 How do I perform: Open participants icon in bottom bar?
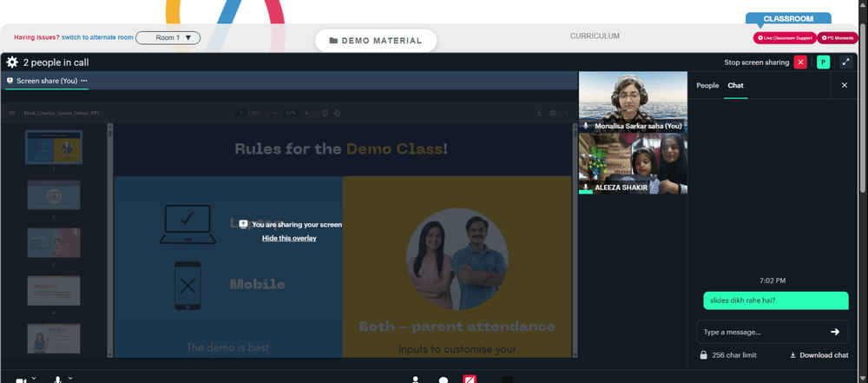(x=415, y=380)
